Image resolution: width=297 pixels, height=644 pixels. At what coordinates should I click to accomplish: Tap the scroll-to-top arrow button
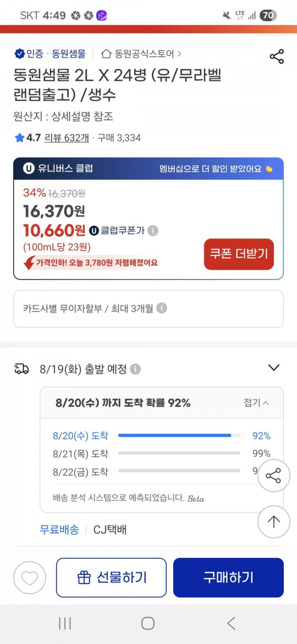[274, 522]
